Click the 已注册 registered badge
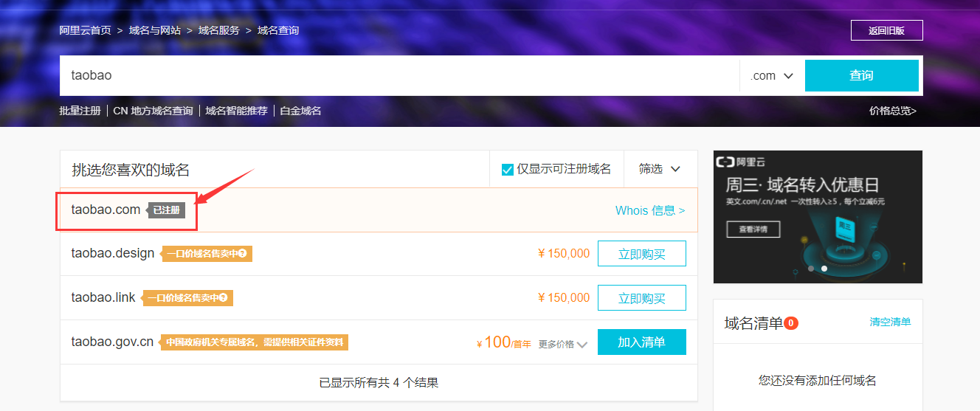The image size is (980, 411). coord(167,210)
